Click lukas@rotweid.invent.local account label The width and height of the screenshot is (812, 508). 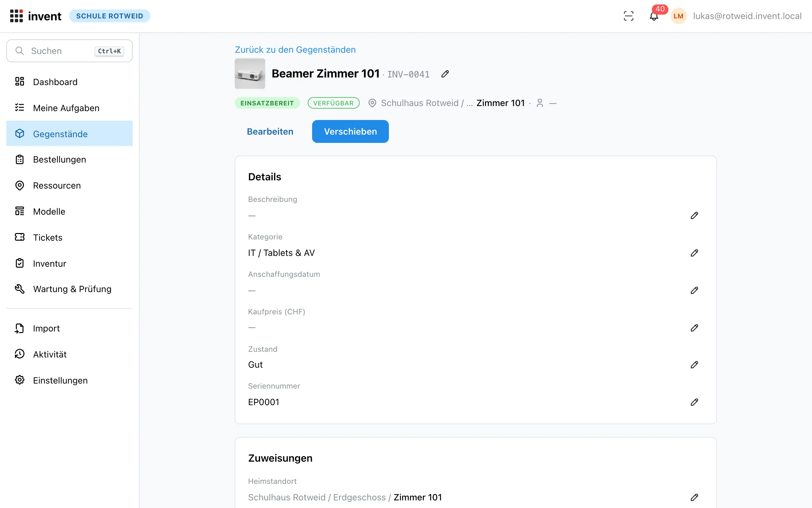(747, 16)
